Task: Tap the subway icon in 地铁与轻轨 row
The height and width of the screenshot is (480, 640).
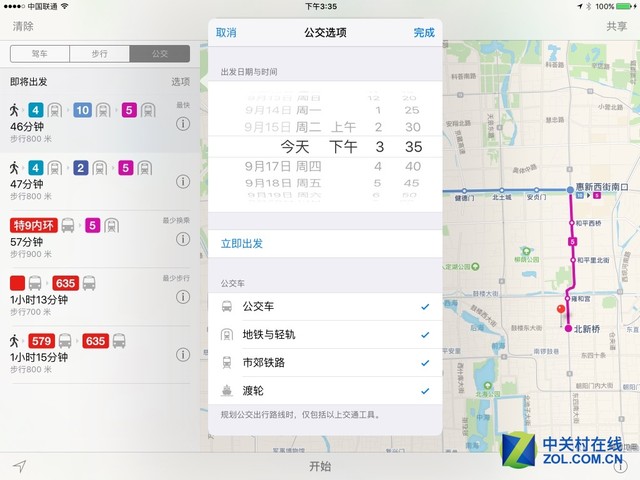Action: pos(227,335)
